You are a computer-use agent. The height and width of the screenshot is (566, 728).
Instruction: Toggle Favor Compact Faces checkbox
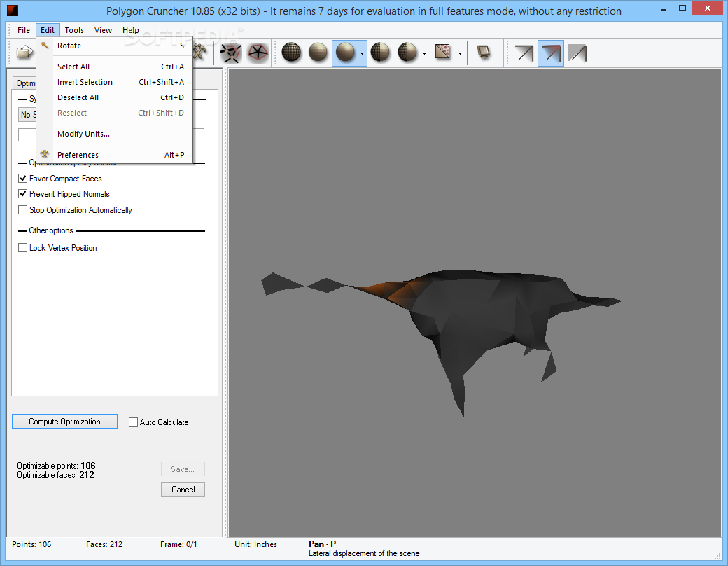point(22,179)
